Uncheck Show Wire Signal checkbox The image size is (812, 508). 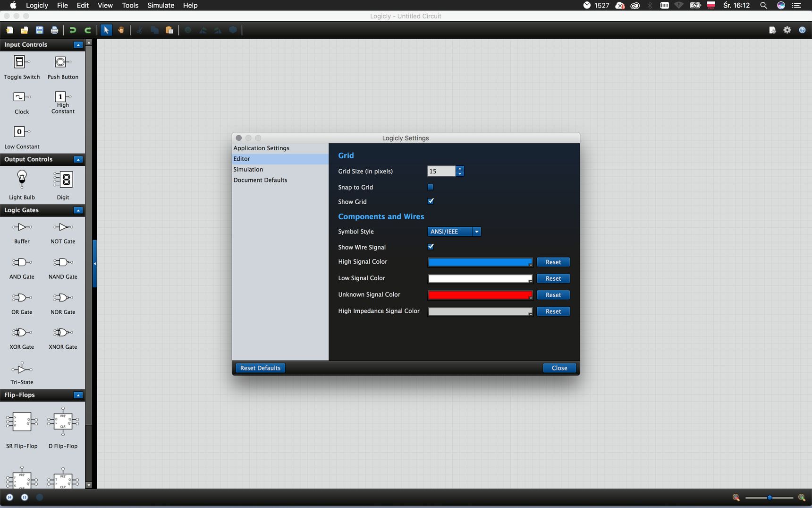(431, 247)
